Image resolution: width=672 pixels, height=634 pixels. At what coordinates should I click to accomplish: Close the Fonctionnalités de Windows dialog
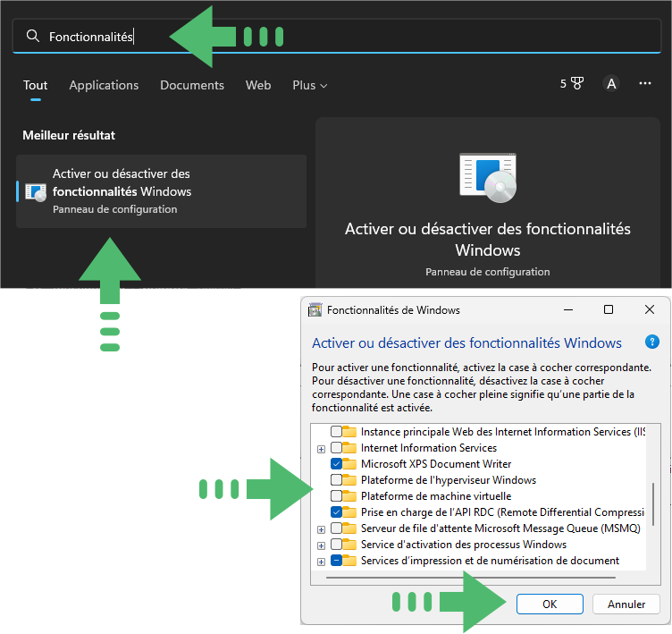click(650, 309)
